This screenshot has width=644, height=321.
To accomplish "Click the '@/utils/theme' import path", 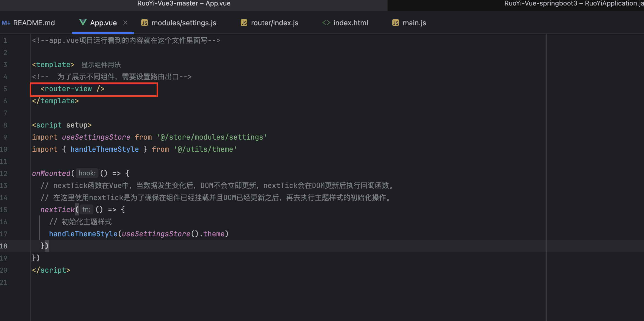I will [x=205, y=149].
